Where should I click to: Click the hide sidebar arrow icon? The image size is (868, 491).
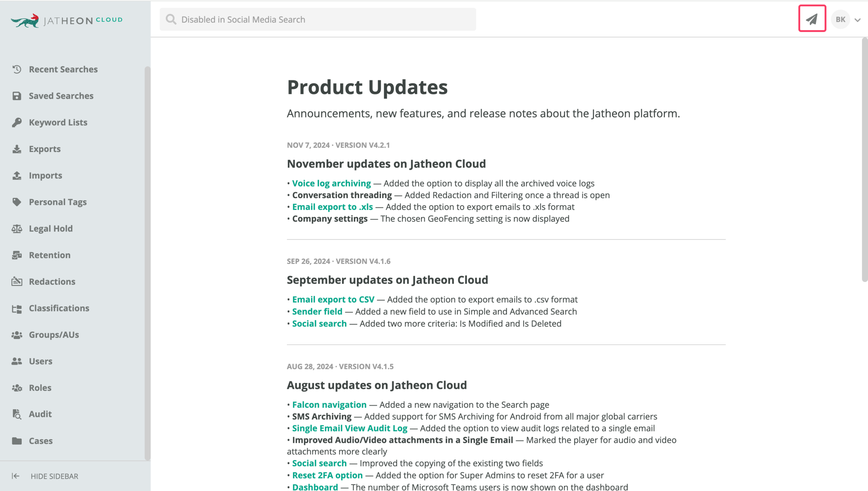16,476
